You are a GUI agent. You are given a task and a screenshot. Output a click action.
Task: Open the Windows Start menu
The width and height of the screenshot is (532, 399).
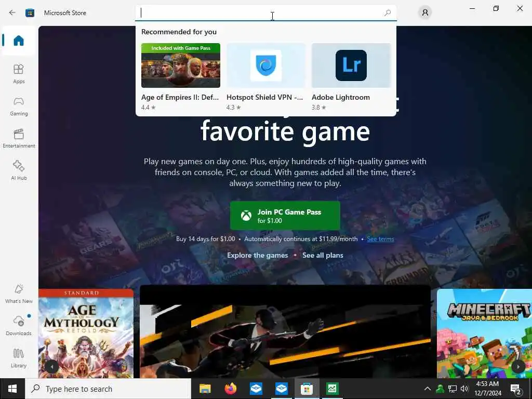12,389
